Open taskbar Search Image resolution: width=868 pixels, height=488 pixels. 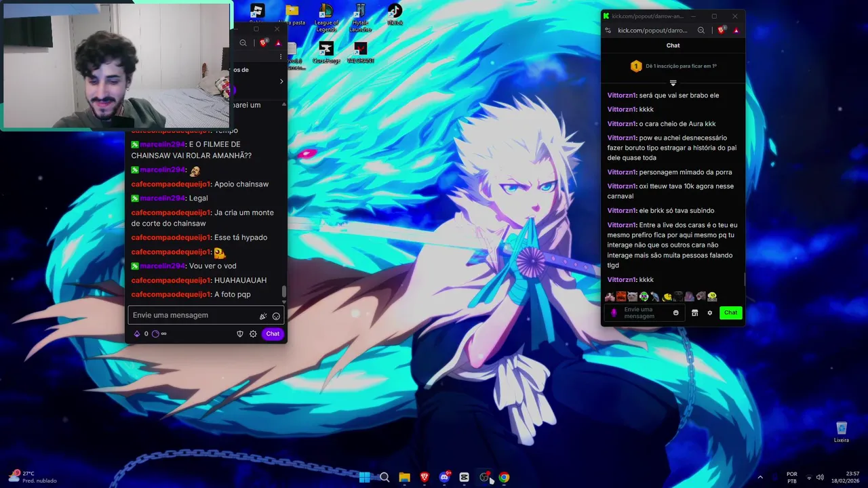coord(384,477)
